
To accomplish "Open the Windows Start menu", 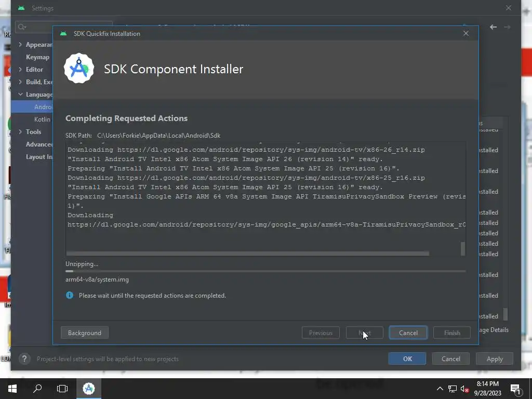I will click(x=12, y=389).
